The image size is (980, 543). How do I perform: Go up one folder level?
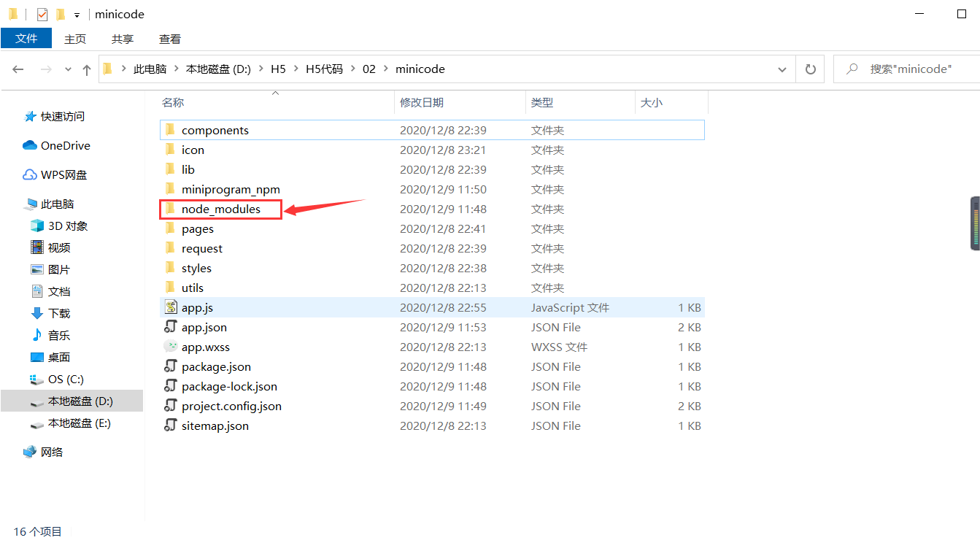point(87,69)
